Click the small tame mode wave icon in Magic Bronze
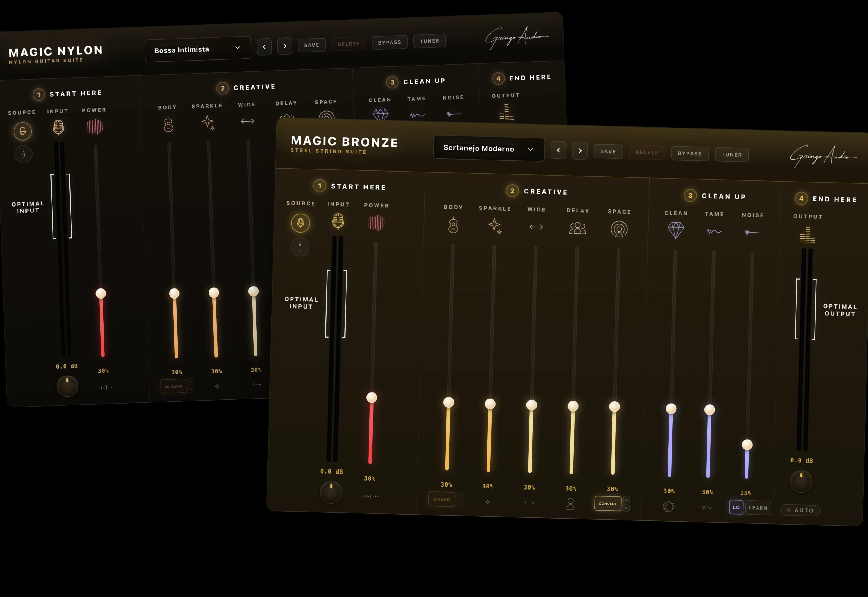The width and height of the screenshot is (868, 597). pos(707,508)
